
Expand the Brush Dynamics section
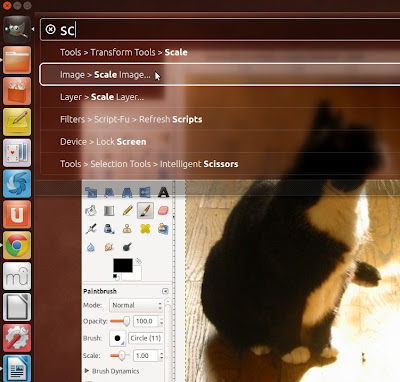tap(112, 371)
